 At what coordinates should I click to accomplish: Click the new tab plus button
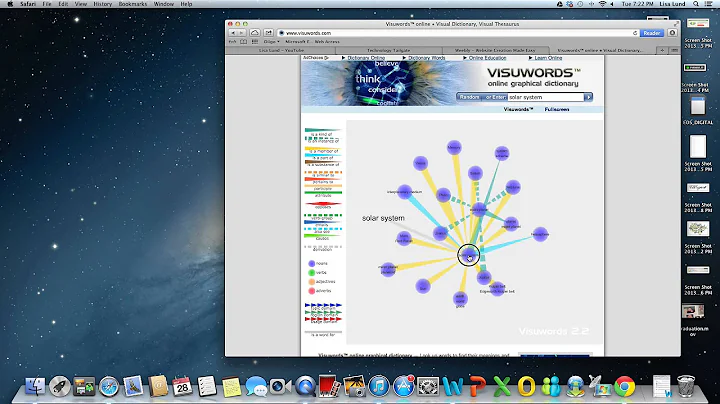tap(662, 50)
